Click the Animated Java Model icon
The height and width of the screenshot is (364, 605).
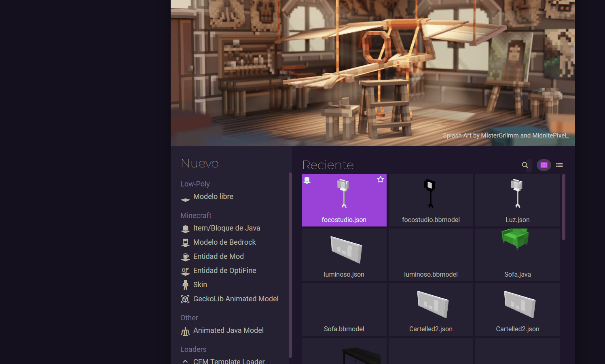[x=186, y=331]
